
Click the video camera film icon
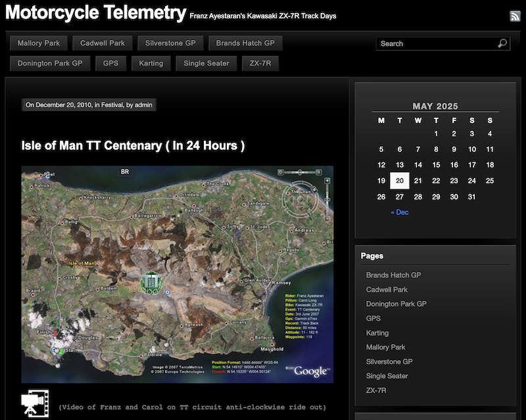click(x=35, y=403)
